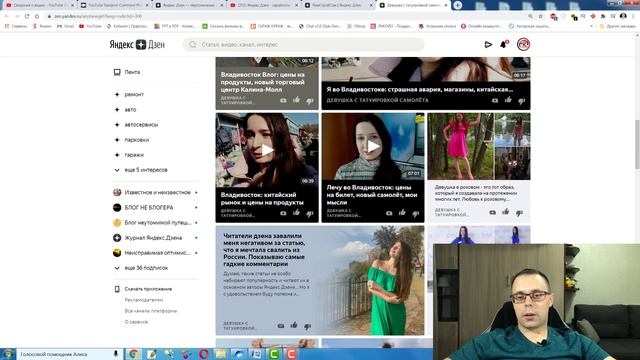Open the Opera icon in taskbar
The image size is (640, 360).
[203, 354]
